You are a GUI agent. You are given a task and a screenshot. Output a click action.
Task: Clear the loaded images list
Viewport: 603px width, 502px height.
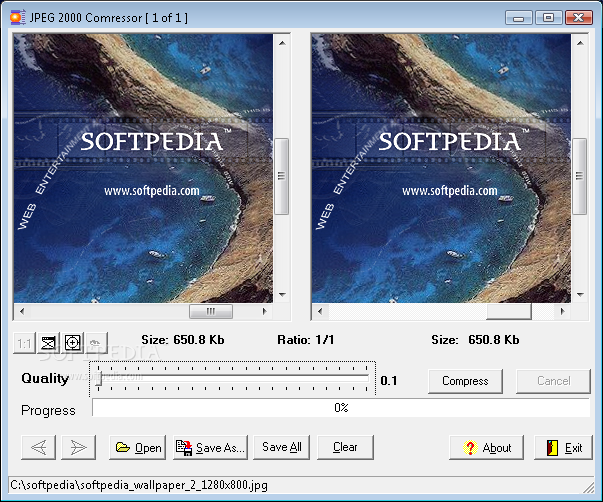pyautogui.click(x=345, y=447)
